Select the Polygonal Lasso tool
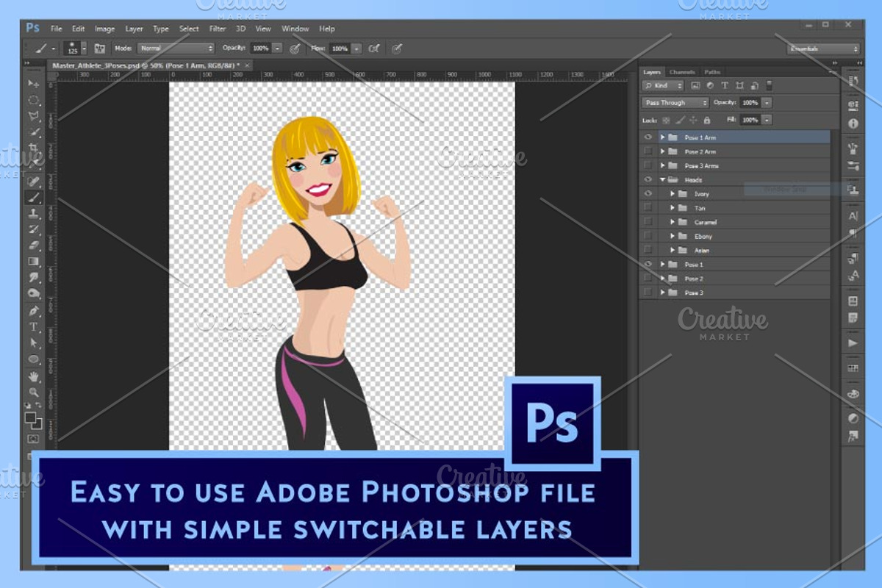The width and height of the screenshot is (882, 588). (x=34, y=116)
